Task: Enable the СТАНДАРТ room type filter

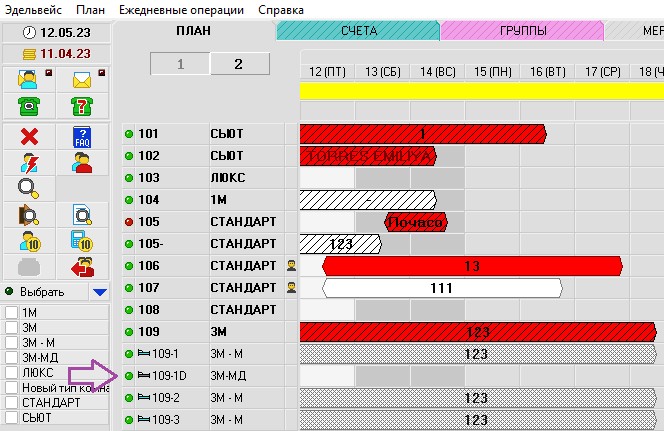Action: pos(12,402)
